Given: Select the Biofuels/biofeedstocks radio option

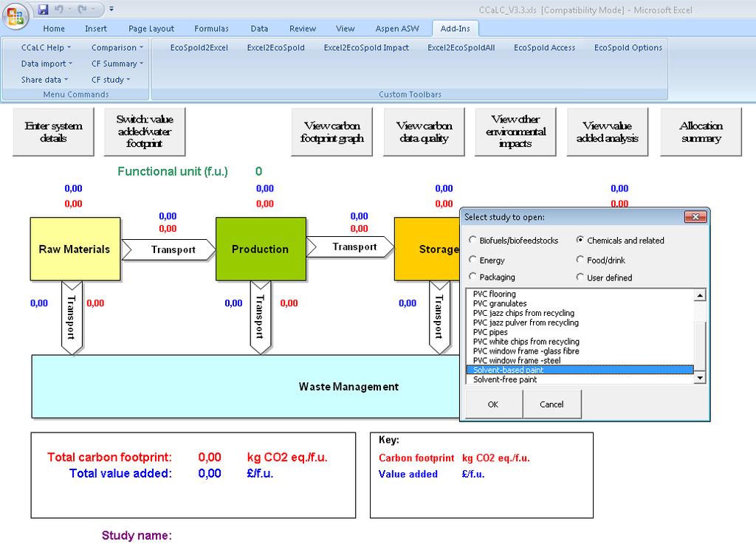Looking at the screenshot, I should tap(514, 240).
